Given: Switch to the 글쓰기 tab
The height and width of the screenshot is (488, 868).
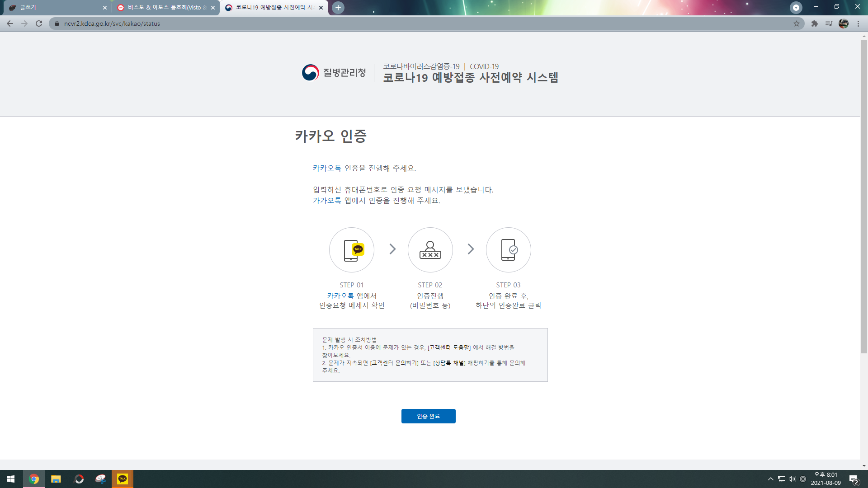Looking at the screenshot, I should [x=54, y=7].
